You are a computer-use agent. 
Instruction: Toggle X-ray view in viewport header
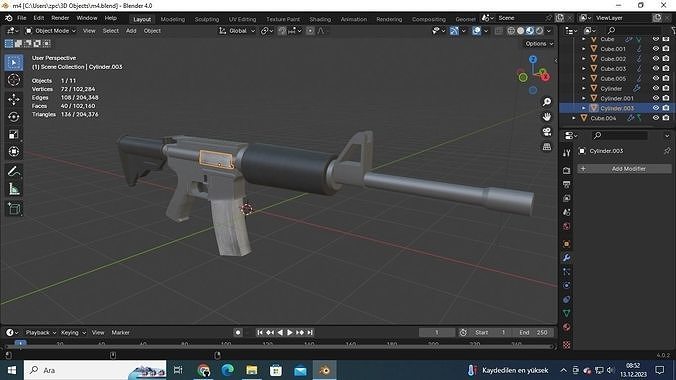[x=499, y=31]
